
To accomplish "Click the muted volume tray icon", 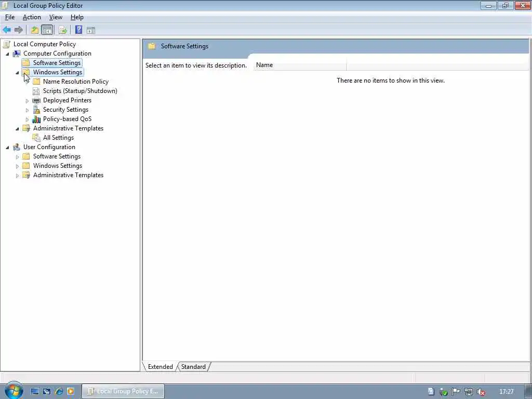I will click(481, 392).
